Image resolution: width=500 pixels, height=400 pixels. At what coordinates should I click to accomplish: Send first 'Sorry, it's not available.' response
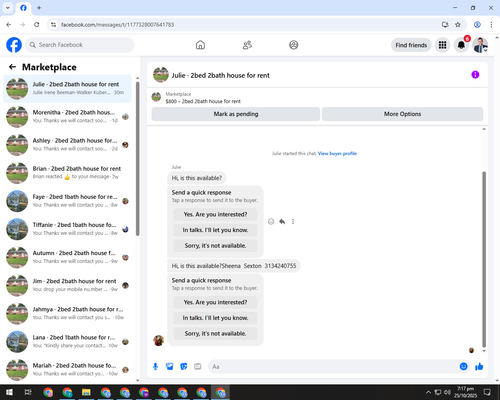[215, 246]
